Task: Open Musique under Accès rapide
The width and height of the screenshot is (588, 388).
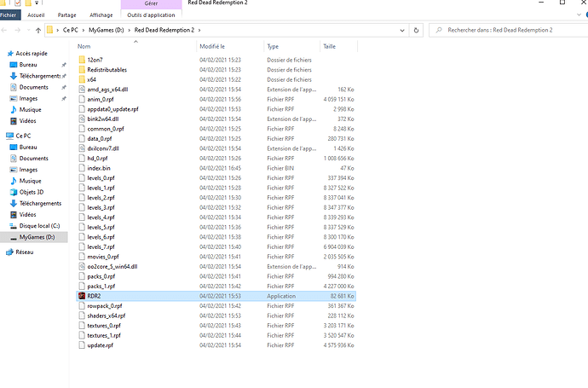Action: coord(31,110)
